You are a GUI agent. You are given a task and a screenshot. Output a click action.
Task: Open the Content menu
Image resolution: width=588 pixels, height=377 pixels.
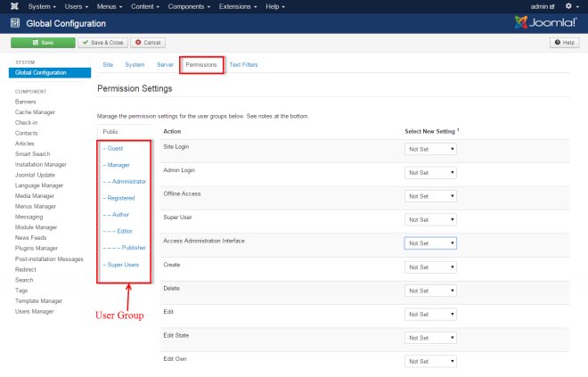pyautogui.click(x=144, y=6)
